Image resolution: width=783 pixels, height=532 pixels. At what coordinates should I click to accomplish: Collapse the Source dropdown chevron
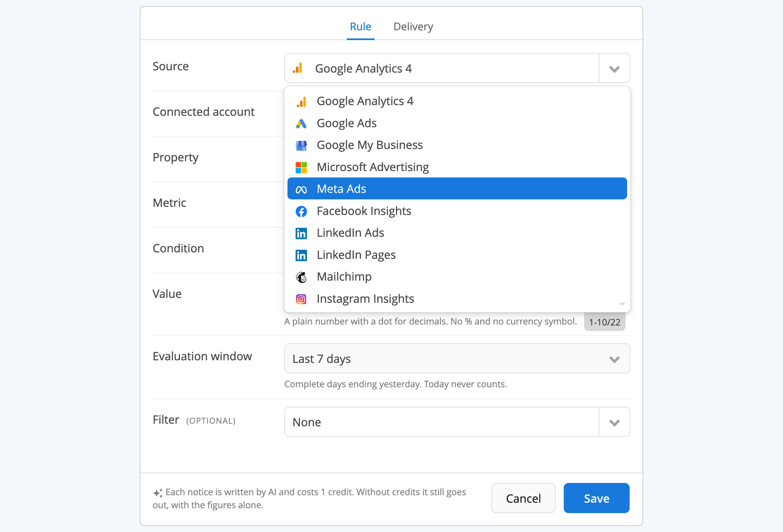click(614, 69)
